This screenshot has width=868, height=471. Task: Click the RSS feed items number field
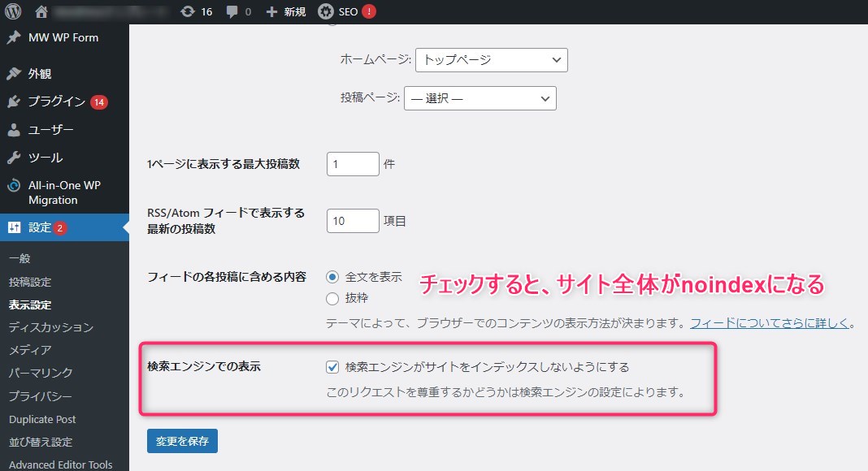tap(353, 221)
